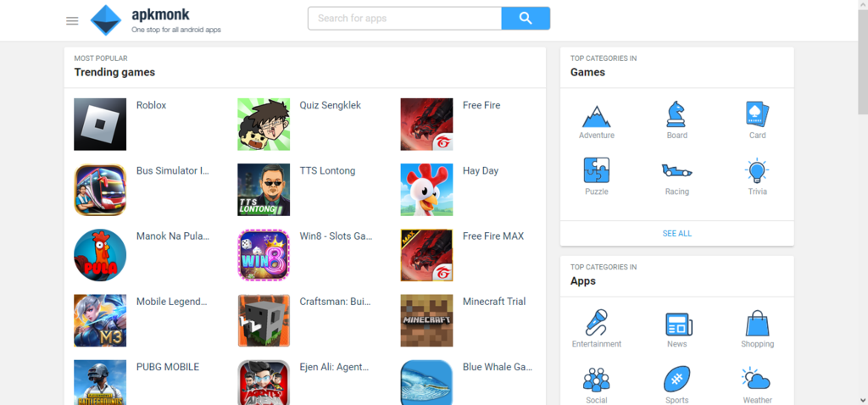Click the Free Fire title text
The width and height of the screenshot is (868, 405).
click(x=481, y=105)
